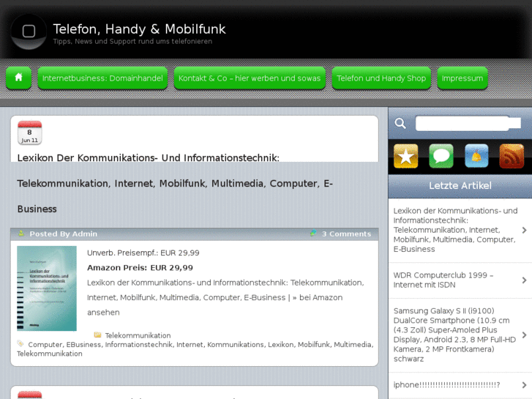This screenshot has width=532, height=399.
Task: Open the orange RSS feed icon
Action: (512, 156)
